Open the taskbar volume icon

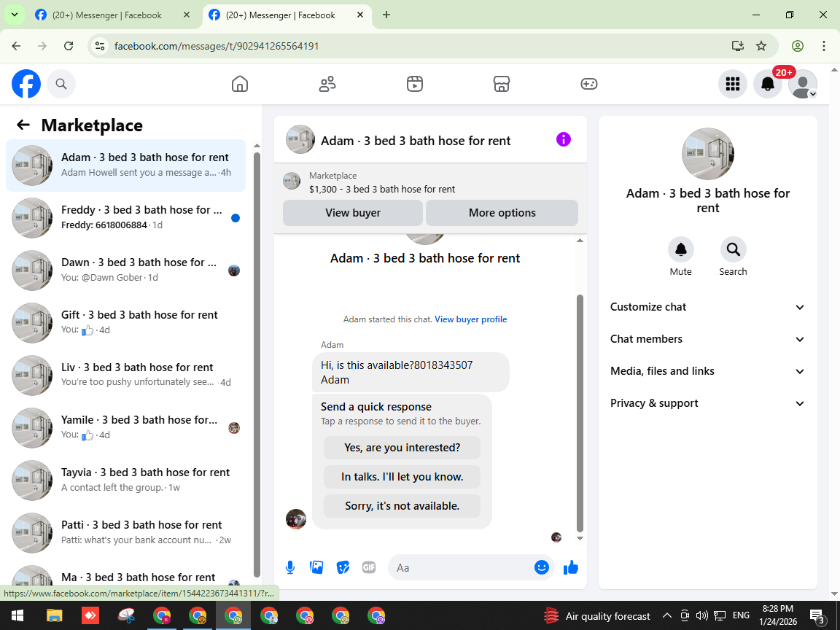(x=701, y=615)
